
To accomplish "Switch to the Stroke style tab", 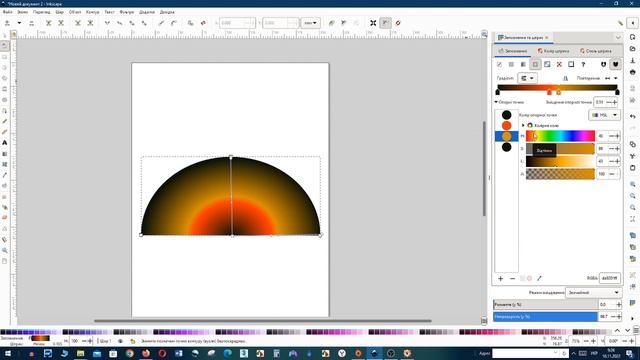I will pos(596,51).
